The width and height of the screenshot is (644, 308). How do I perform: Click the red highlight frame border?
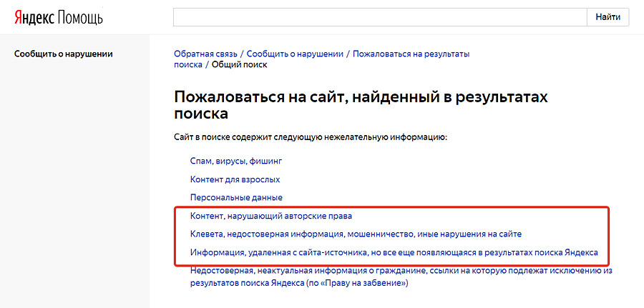pos(608,236)
